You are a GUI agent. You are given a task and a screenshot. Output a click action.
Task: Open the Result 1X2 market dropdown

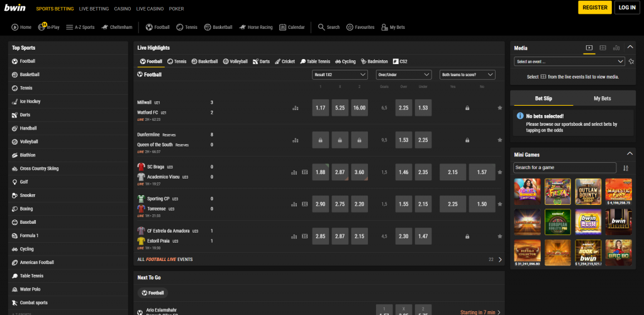coord(340,75)
